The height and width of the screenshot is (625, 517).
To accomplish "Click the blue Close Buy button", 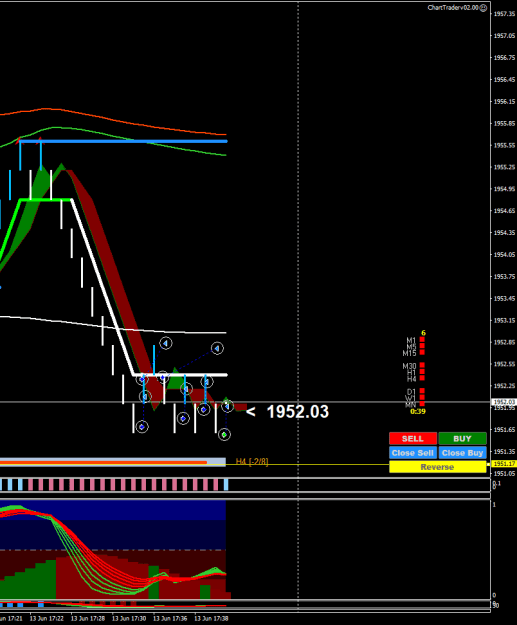I will point(462,453).
